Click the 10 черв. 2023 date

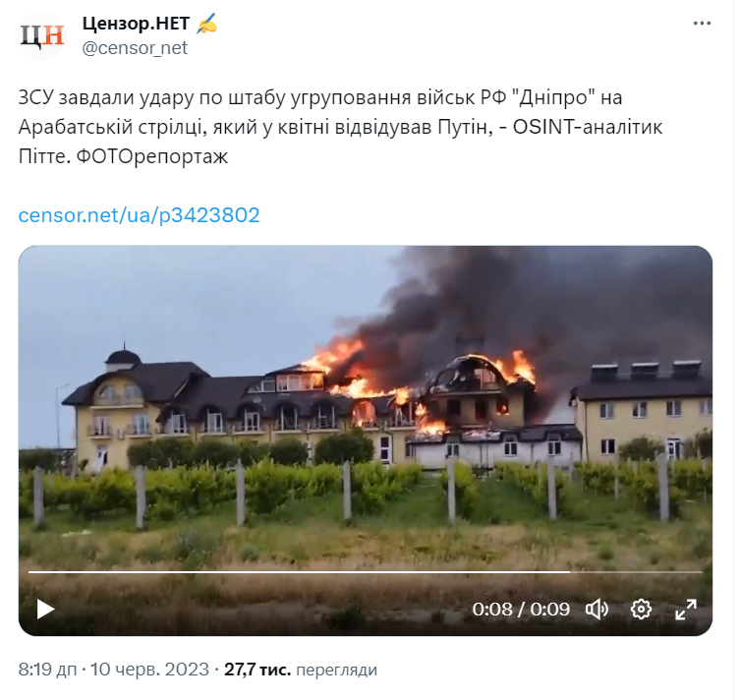pyautogui.click(x=149, y=670)
